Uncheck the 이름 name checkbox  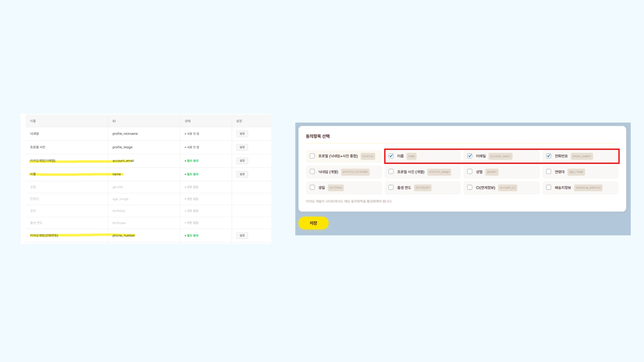[x=391, y=156]
